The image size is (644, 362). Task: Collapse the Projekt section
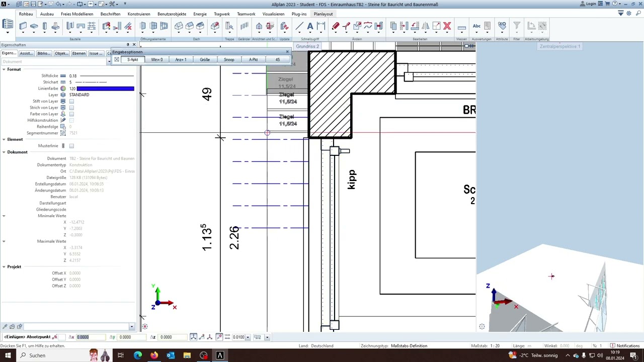coord(4,267)
